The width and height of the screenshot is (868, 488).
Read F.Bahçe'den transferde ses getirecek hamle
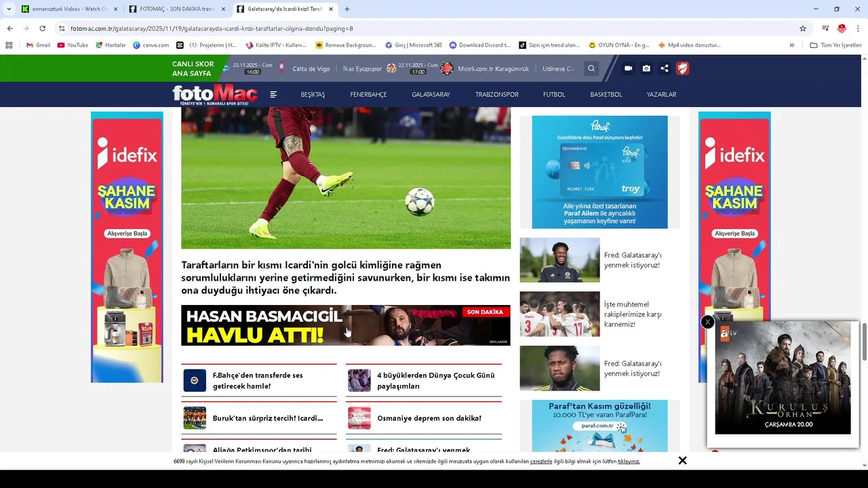click(x=259, y=380)
